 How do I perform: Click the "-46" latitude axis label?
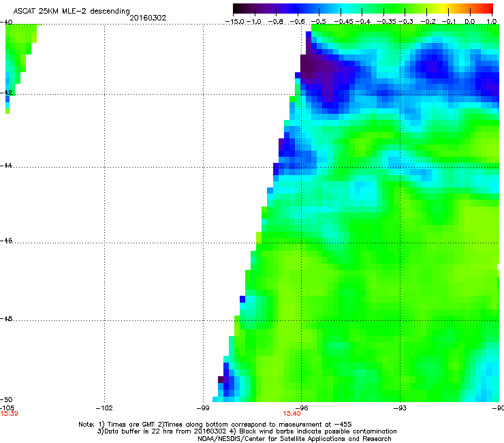point(6,241)
